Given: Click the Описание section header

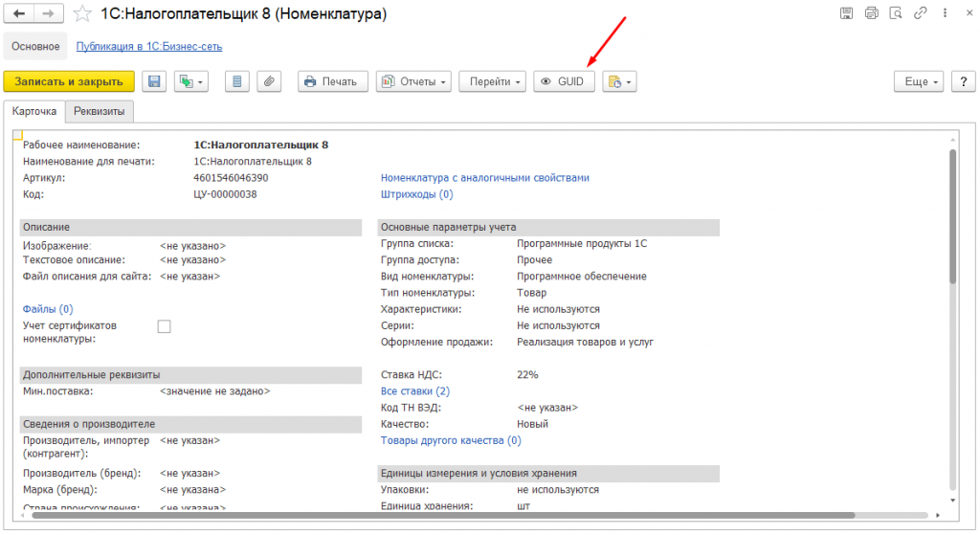Looking at the screenshot, I should (x=190, y=228).
